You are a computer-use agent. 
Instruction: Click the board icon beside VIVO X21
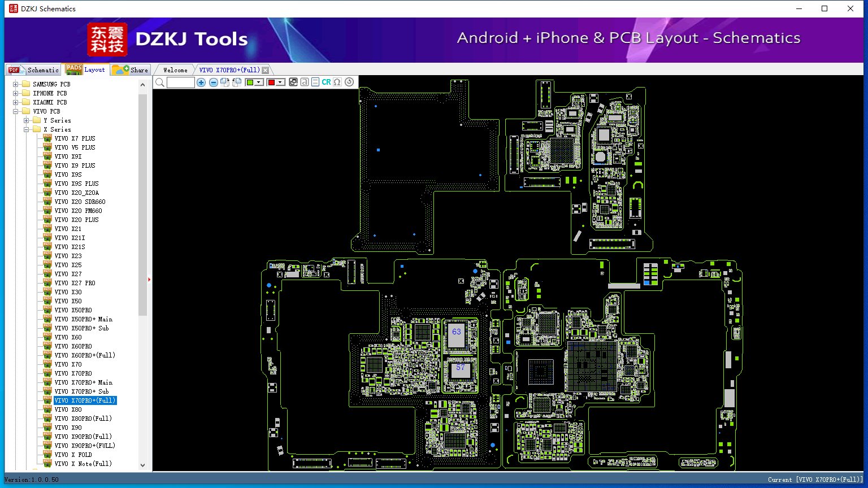pos(47,229)
